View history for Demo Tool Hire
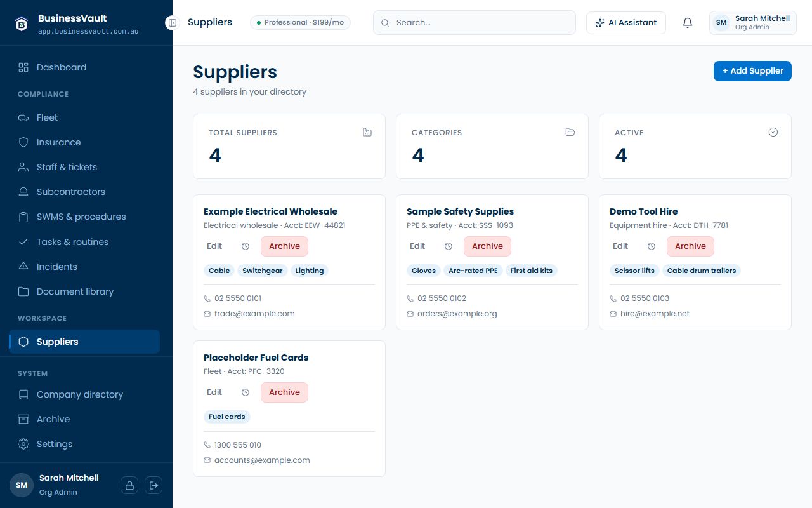 click(x=652, y=246)
